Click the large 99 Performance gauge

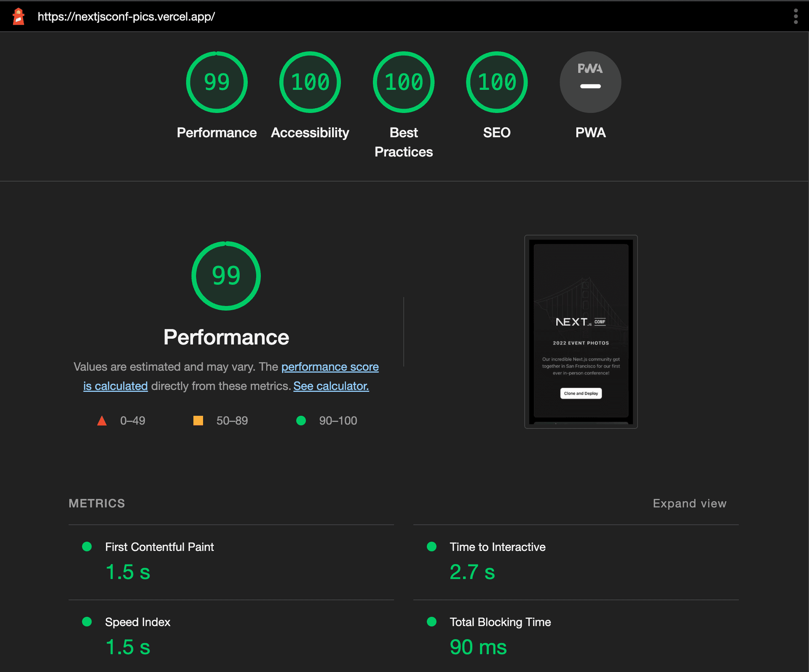[x=226, y=276]
